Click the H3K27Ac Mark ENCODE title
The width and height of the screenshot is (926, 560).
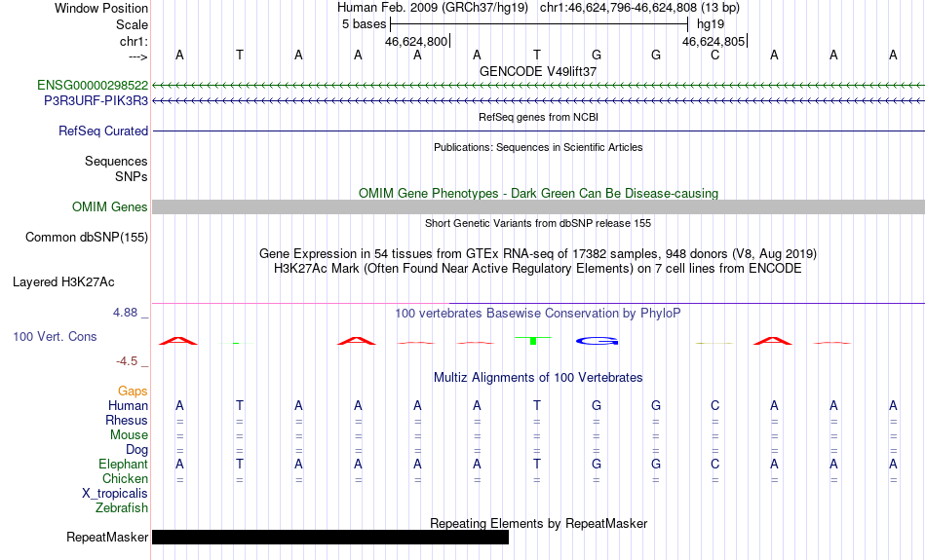[x=538, y=269]
